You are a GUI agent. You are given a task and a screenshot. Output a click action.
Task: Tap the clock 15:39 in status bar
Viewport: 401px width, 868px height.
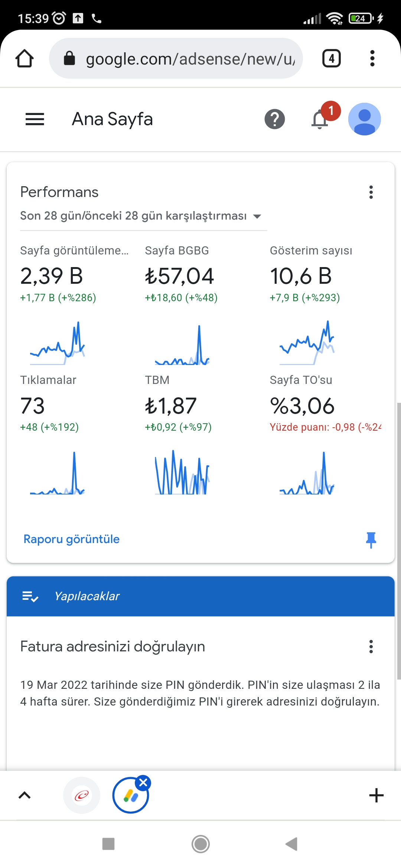[33, 18]
